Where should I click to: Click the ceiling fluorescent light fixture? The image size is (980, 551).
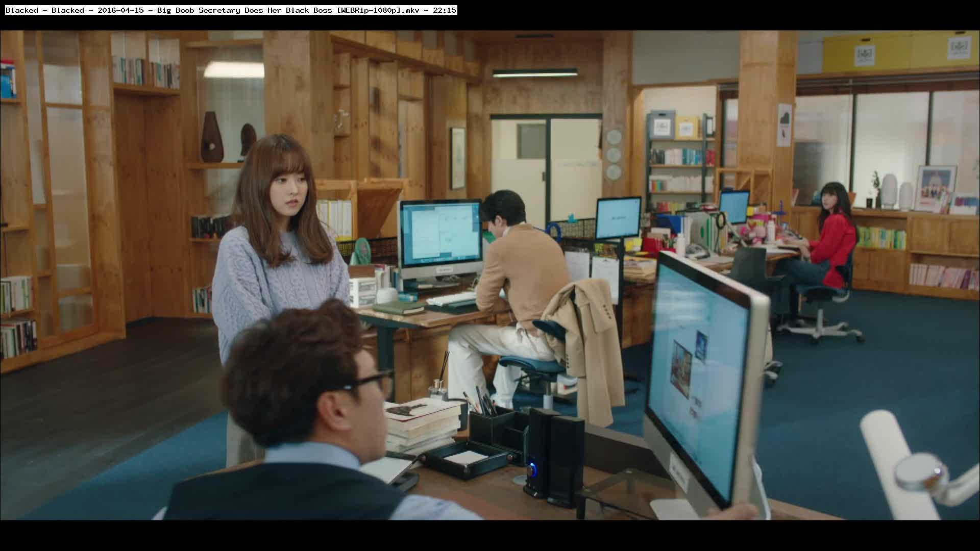534,73
